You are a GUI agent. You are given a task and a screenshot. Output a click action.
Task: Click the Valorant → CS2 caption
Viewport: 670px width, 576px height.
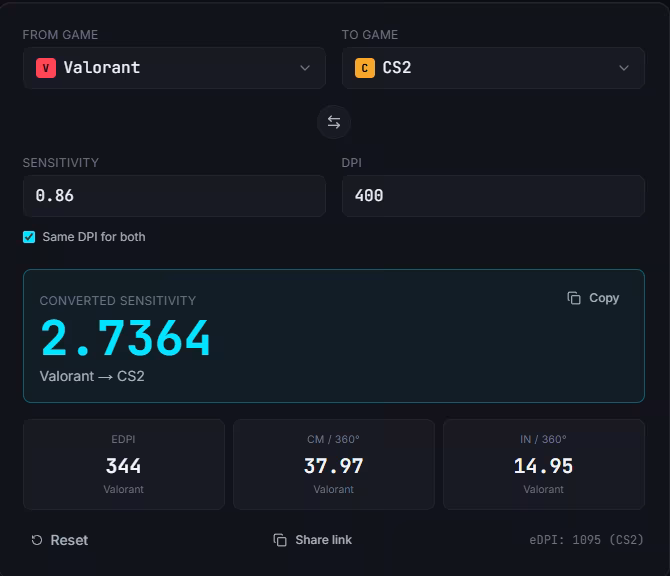(92, 376)
